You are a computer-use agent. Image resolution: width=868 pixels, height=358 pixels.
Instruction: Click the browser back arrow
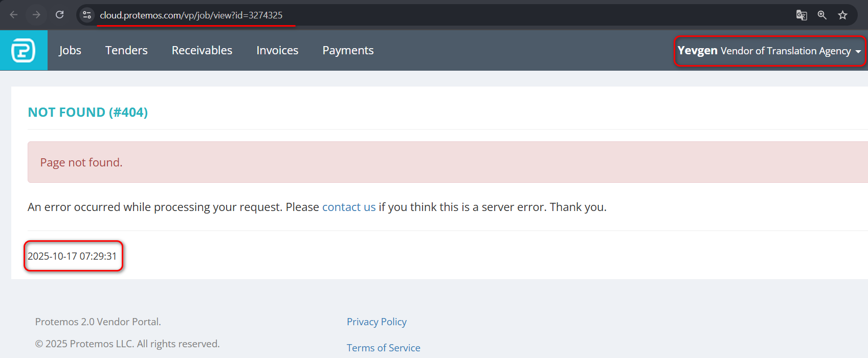tap(14, 15)
